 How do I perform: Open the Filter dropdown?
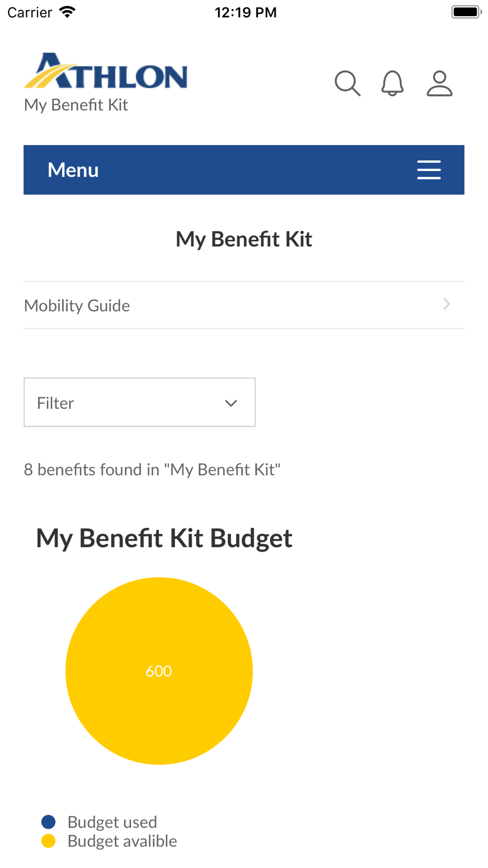140,402
